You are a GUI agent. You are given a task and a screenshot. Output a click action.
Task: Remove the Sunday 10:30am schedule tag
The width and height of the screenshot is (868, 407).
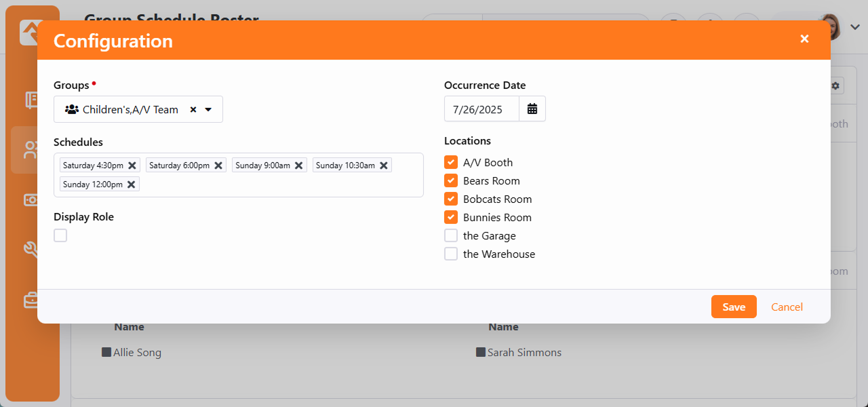(384, 166)
